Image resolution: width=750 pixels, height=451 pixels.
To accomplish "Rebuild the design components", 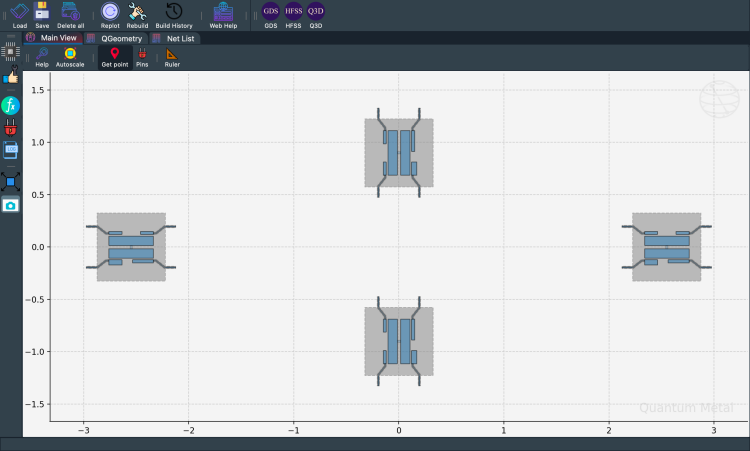I will click(x=137, y=15).
